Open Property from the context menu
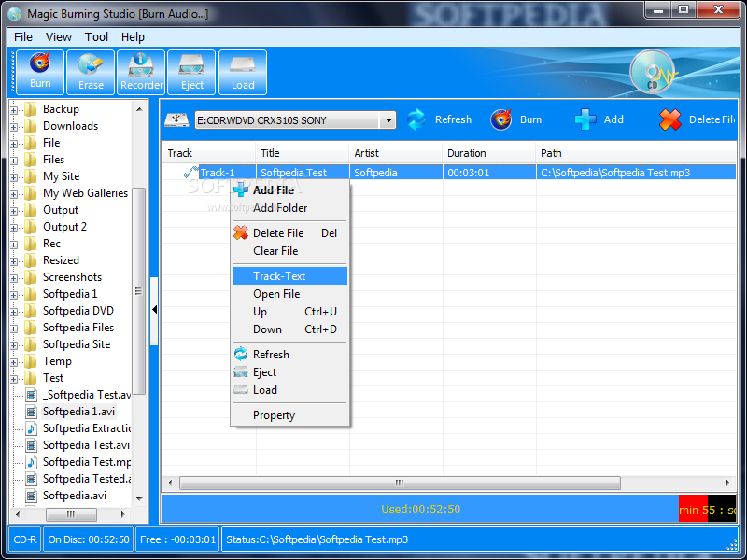 (x=289, y=415)
